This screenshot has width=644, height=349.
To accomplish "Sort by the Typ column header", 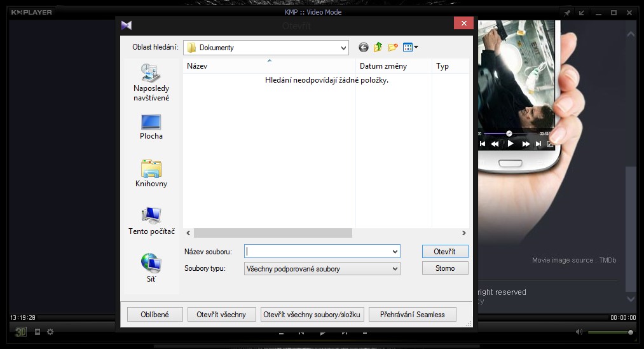I will click(x=450, y=66).
